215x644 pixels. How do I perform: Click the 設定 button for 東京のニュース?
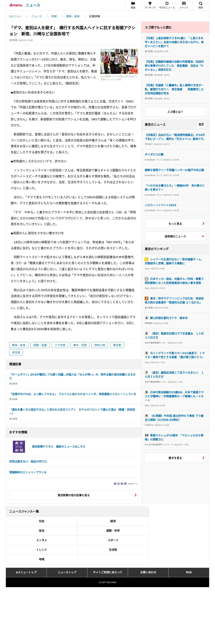coord(201,125)
